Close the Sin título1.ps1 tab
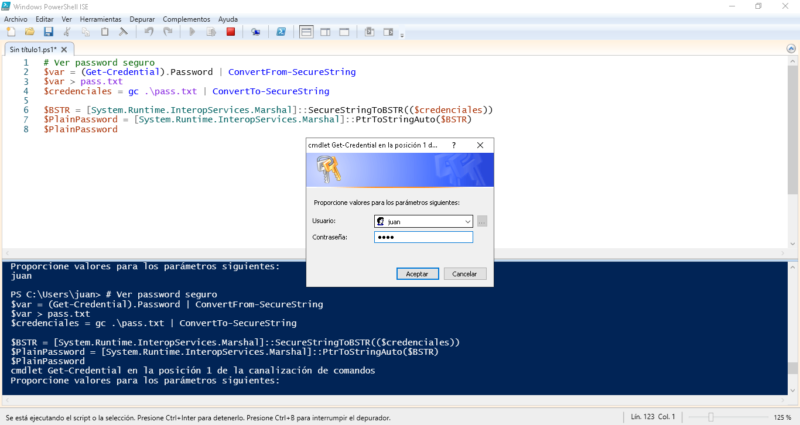Image resolution: width=800 pixels, height=425 pixels. click(64, 49)
